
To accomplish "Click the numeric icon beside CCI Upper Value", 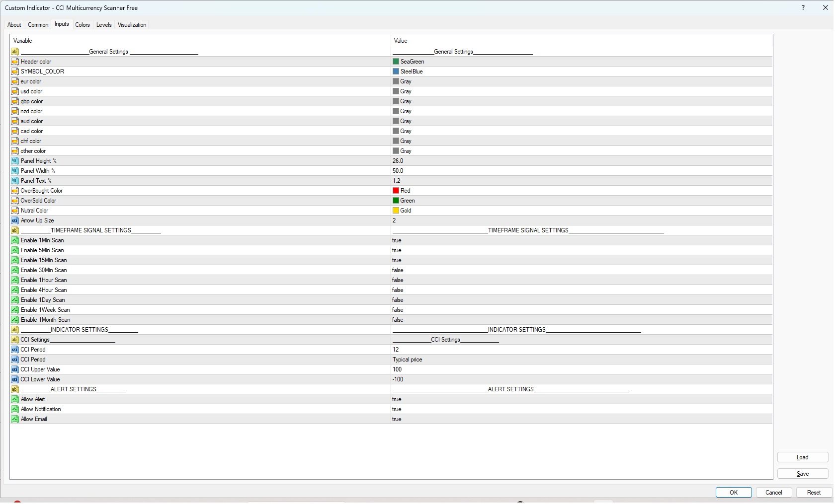I will 14,369.
